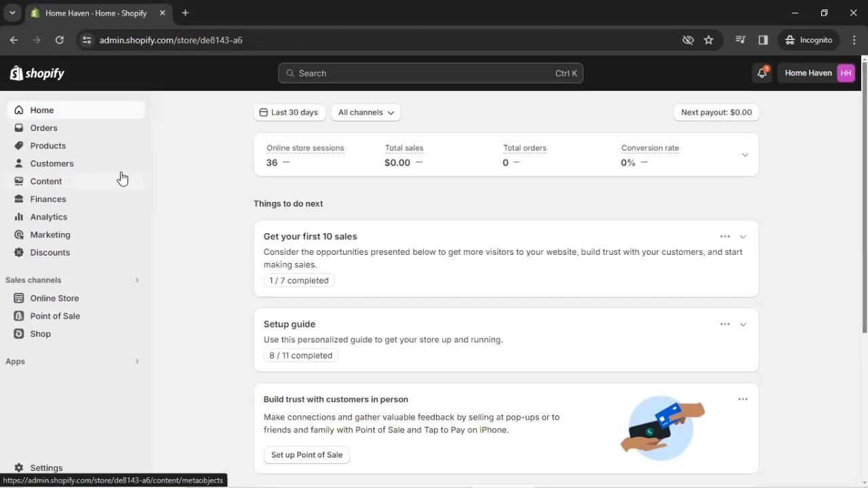This screenshot has width=868, height=488.
Task: Reload the page using refresh button
Action: (x=60, y=40)
